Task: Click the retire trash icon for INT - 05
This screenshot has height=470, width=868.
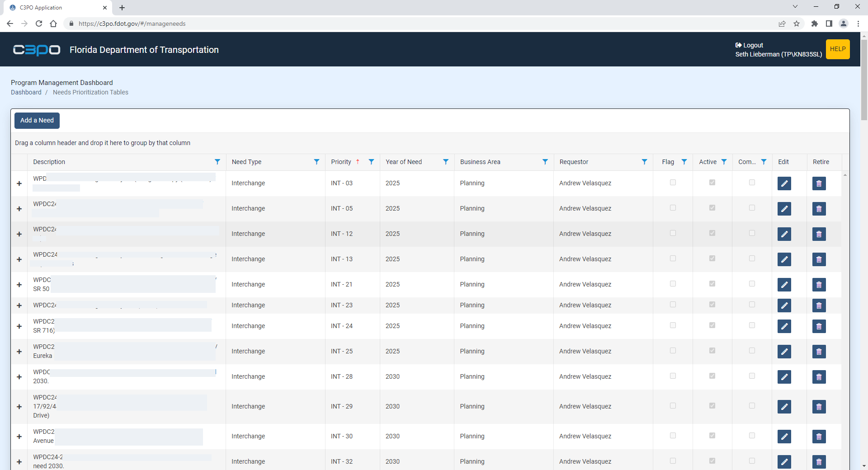Action: click(819, 209)
